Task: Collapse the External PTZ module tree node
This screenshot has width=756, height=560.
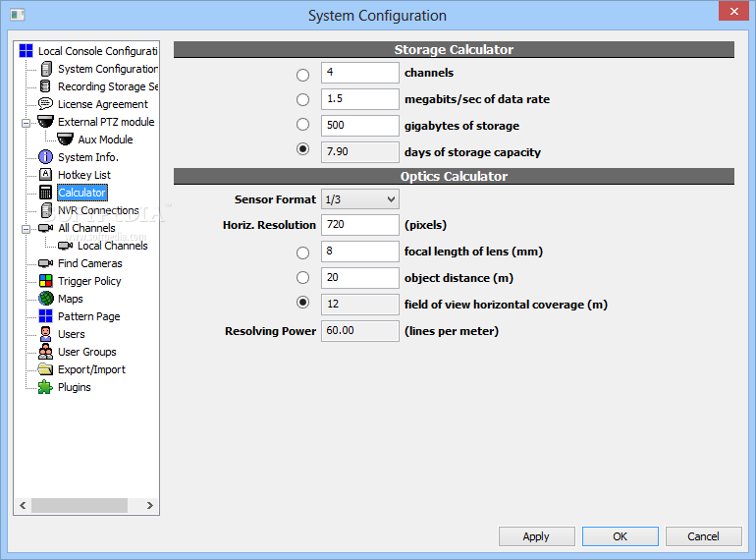Action: coord(26,123)
